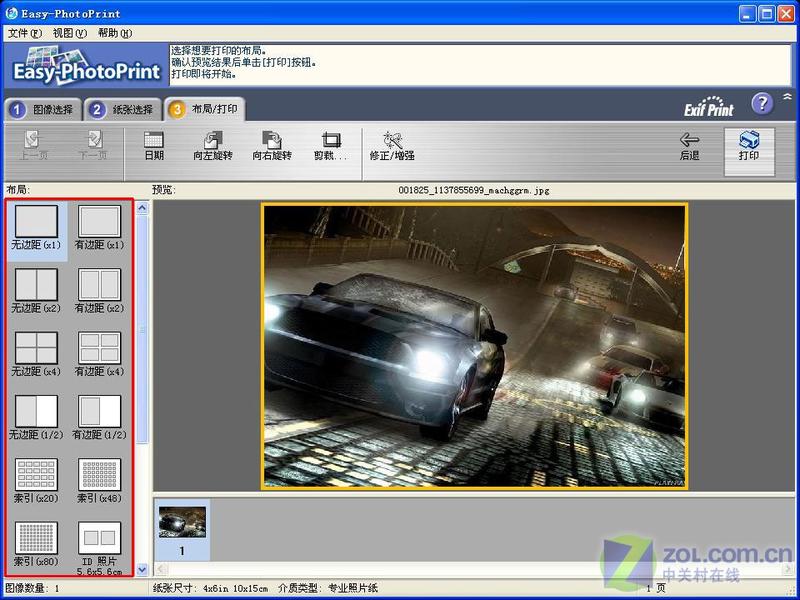Switch to step 3 布局/打印 tab

tap(205, 109)
